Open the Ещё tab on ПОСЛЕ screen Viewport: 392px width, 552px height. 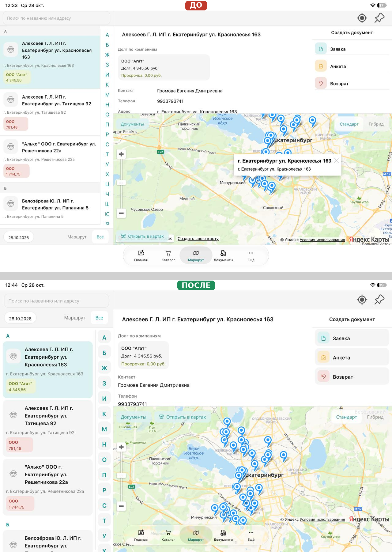tap(251, 535)
